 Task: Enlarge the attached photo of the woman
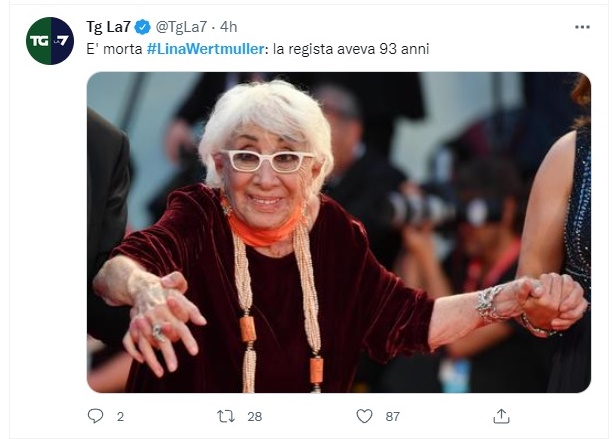338,232
